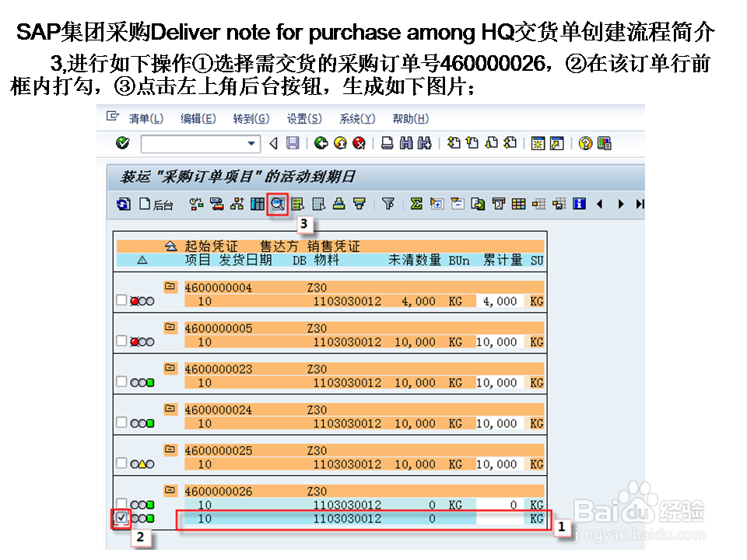Screen dimensions: 747x560
Task: Open the 转到(G) menu
Action: coord(251,118)
